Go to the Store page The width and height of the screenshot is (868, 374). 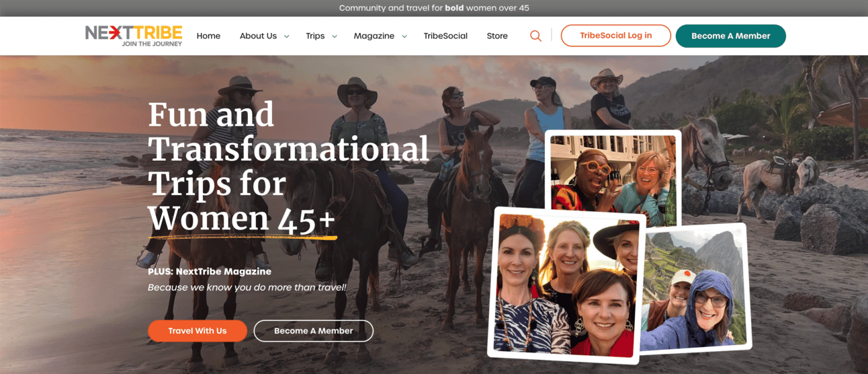497,36
